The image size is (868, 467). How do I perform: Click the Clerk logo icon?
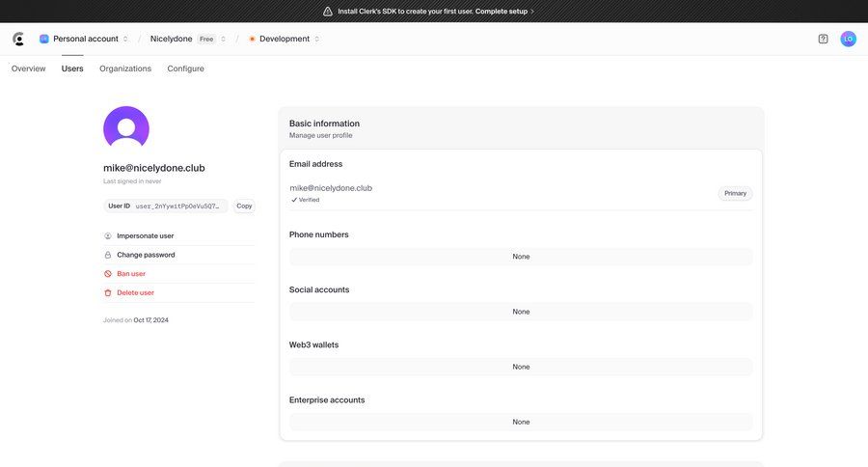pos(18,39)
